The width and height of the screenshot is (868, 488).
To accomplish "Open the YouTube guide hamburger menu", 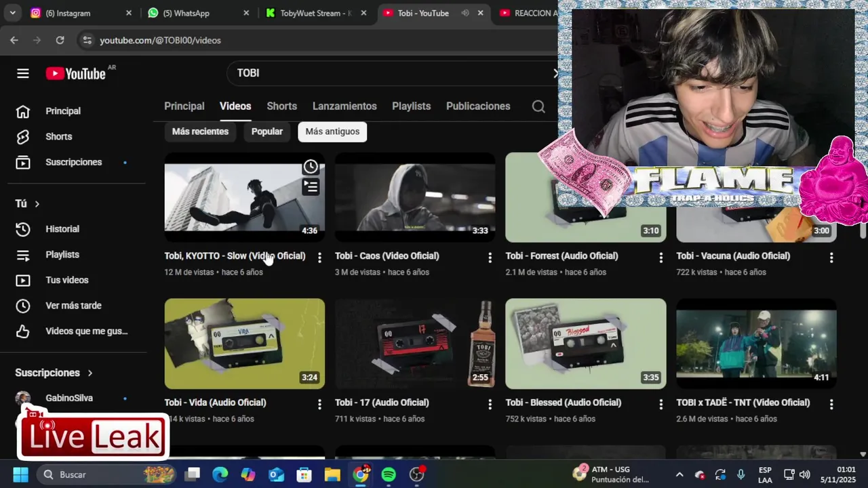I will point(23,73).
